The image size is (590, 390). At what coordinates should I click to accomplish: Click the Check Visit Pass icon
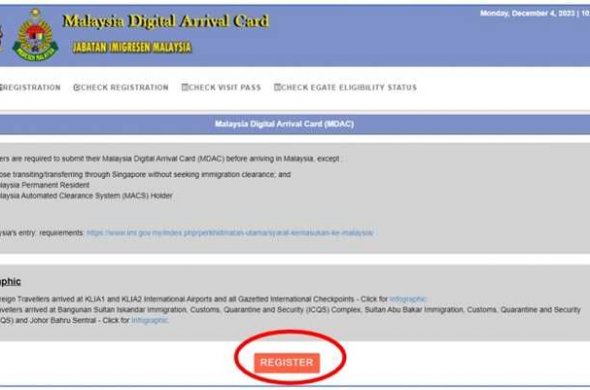pos(185,87)
